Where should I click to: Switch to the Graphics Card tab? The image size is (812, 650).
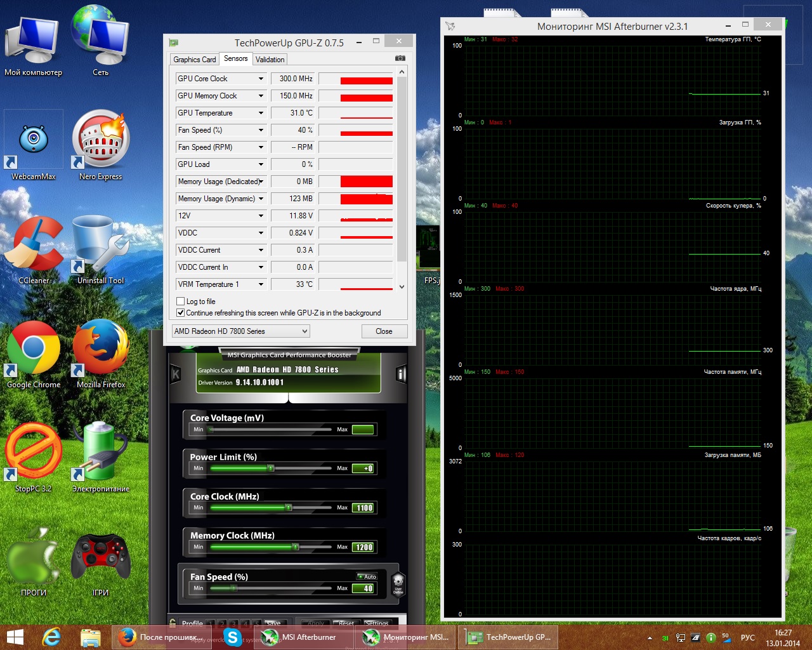coord(194,60)
